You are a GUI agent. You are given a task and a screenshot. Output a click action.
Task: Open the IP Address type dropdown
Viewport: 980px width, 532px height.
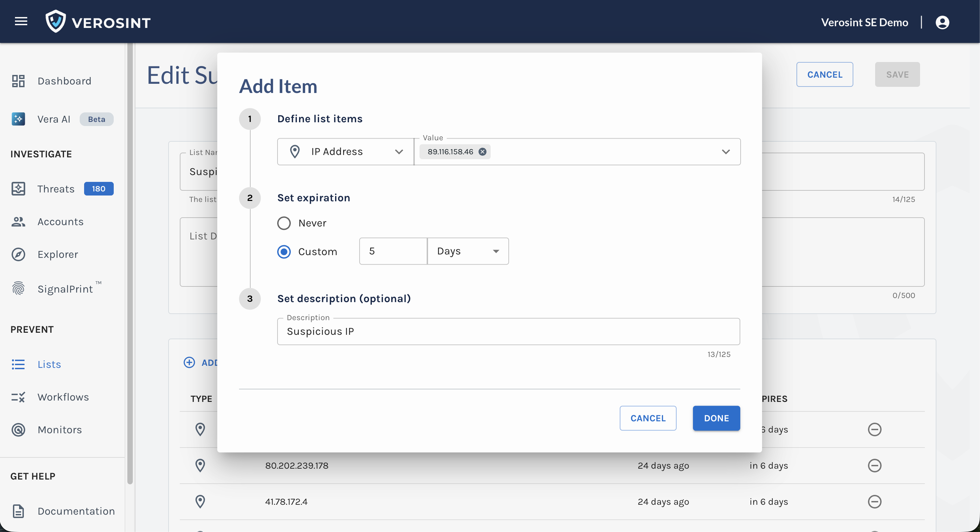click(x=345, y=152)
